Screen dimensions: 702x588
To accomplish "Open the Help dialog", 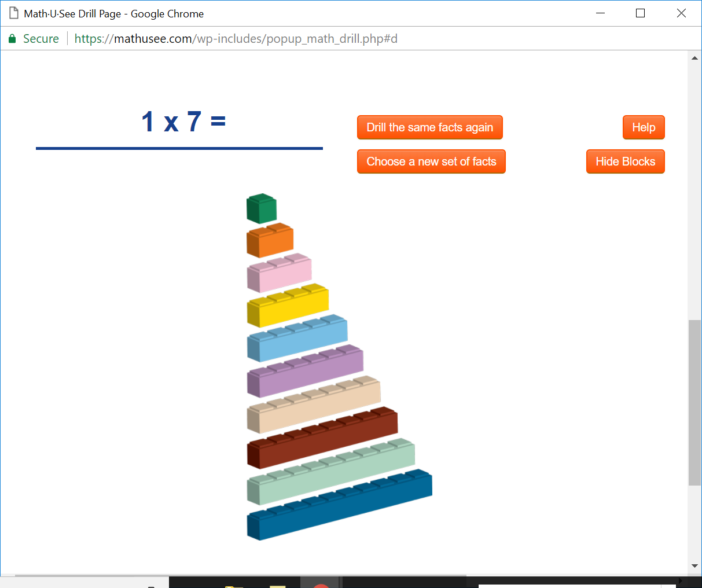I will click(x=643, y=127).
